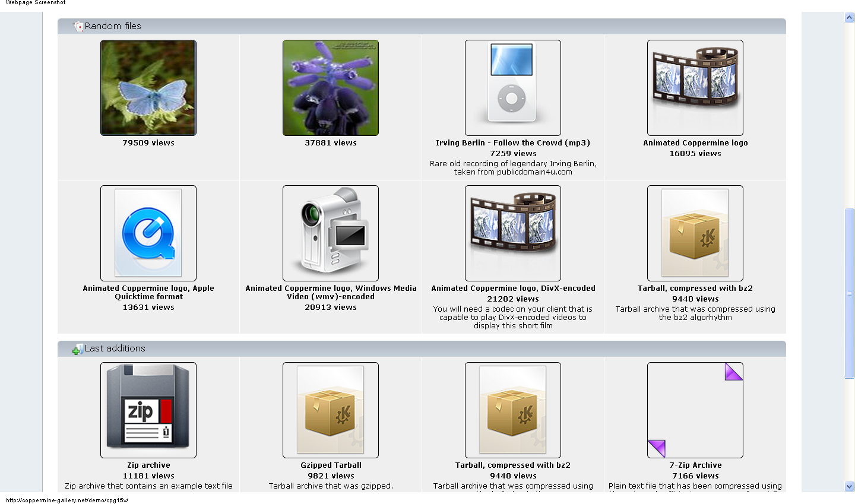The image size is (855, 504).
Task: Click the scrollbar up arrow
Action: [x=850, y=17]
